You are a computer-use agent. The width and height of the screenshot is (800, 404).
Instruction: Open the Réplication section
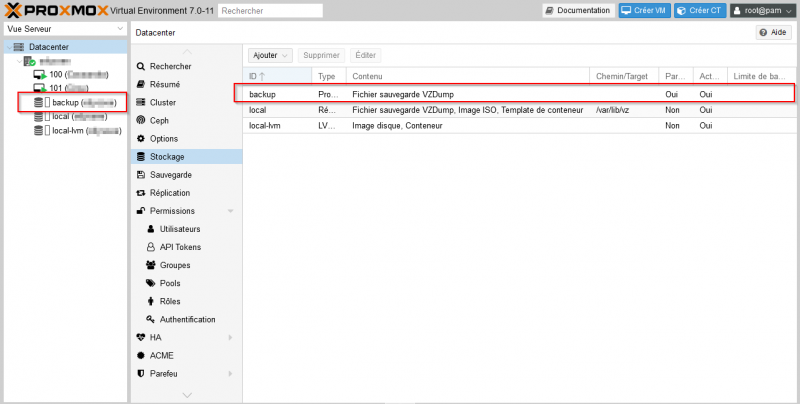(x=169, y=193)
